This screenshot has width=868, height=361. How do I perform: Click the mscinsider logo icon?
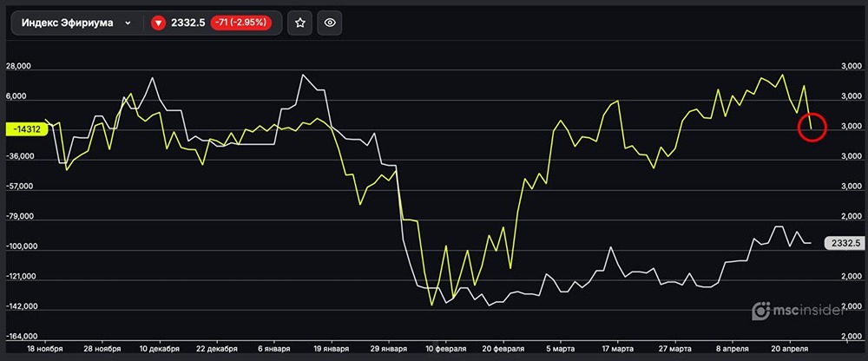(761, 311)
